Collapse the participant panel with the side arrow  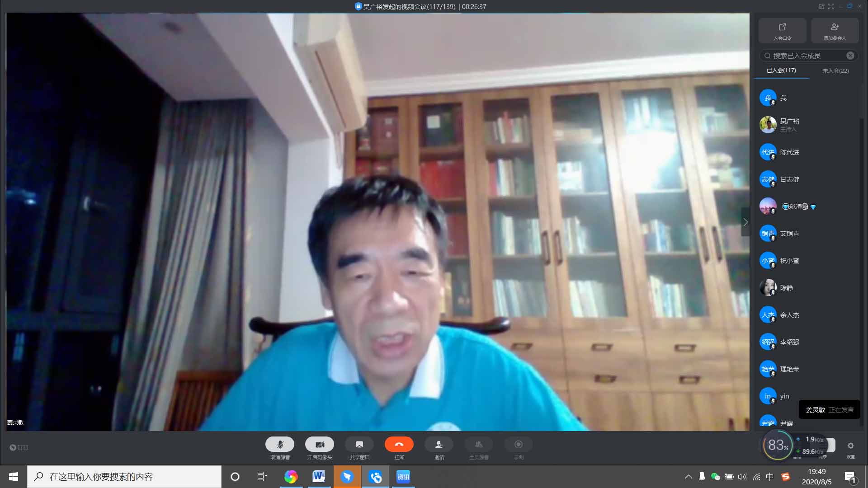click(745, 222)
